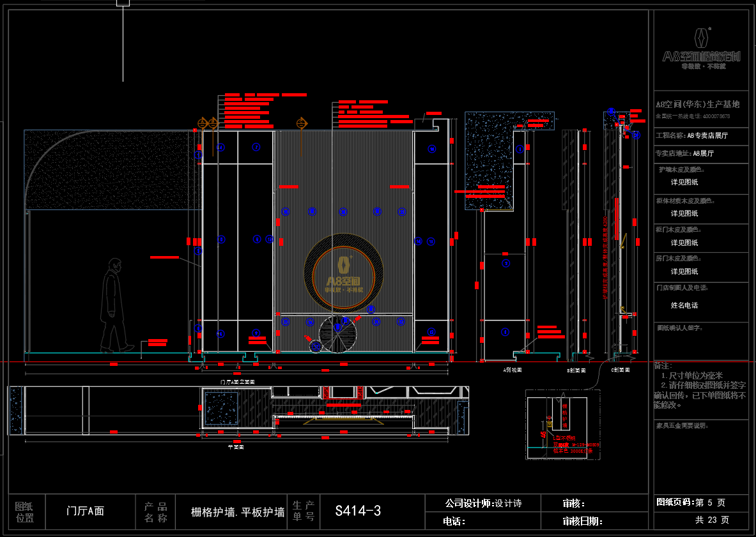This screenshot has height=537, width=756.
Task: Click the label '门店制图人及电话:'
Action: [682, 287]
